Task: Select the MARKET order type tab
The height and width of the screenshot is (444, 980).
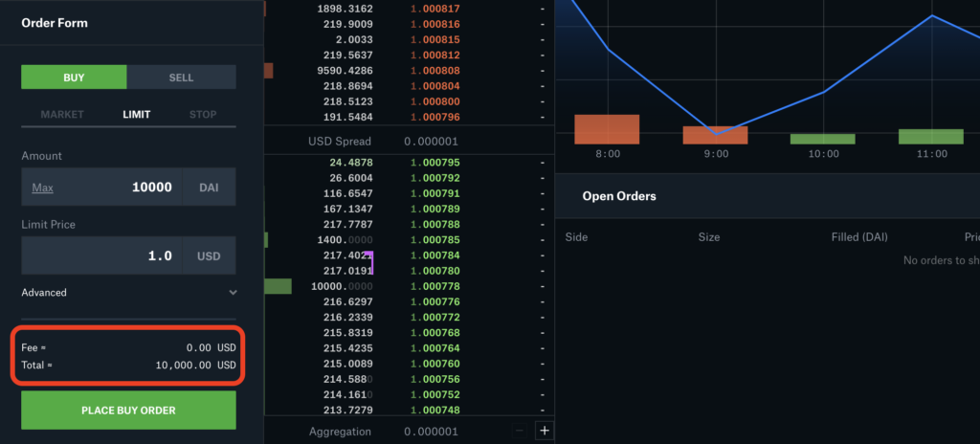Action: (62, 115)
